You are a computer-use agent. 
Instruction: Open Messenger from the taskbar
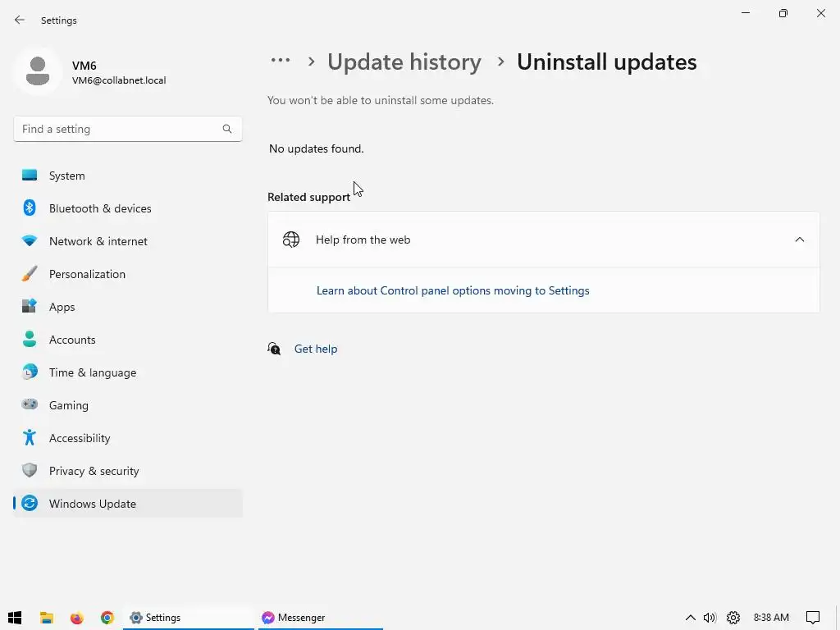click(x=294, y=618)
